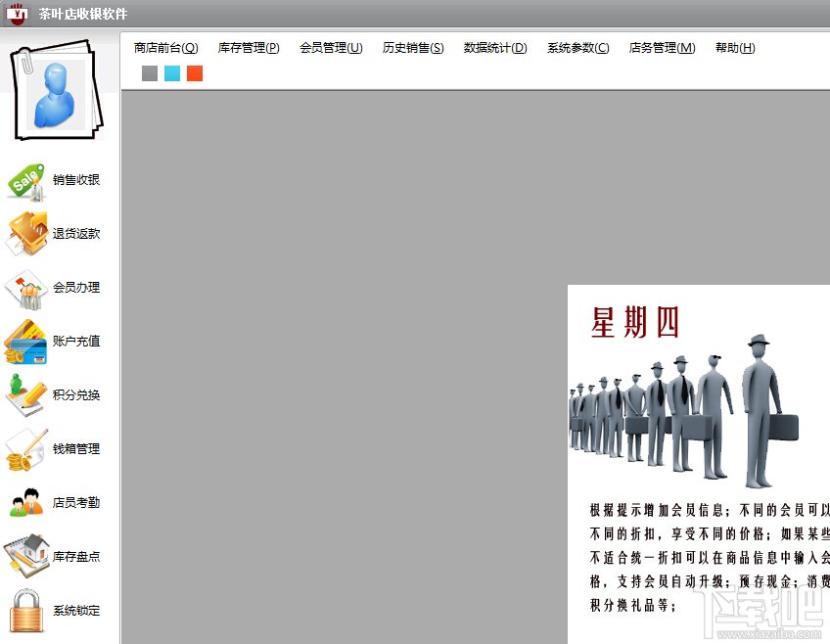Open 会员办理 member registration
Image resolution: width=830 pixels, height=644 pixels.
pos(76,288)
